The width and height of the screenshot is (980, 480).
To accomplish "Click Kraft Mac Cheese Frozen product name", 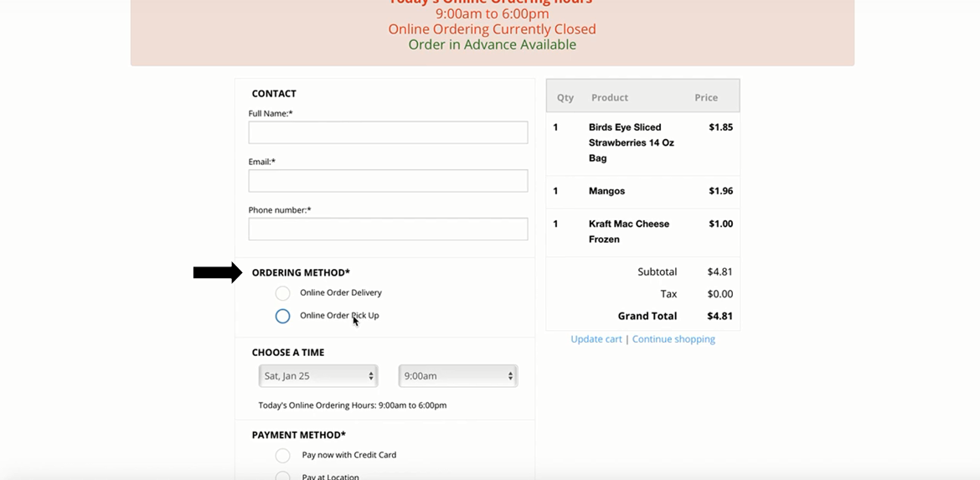I will pos(629,231).
